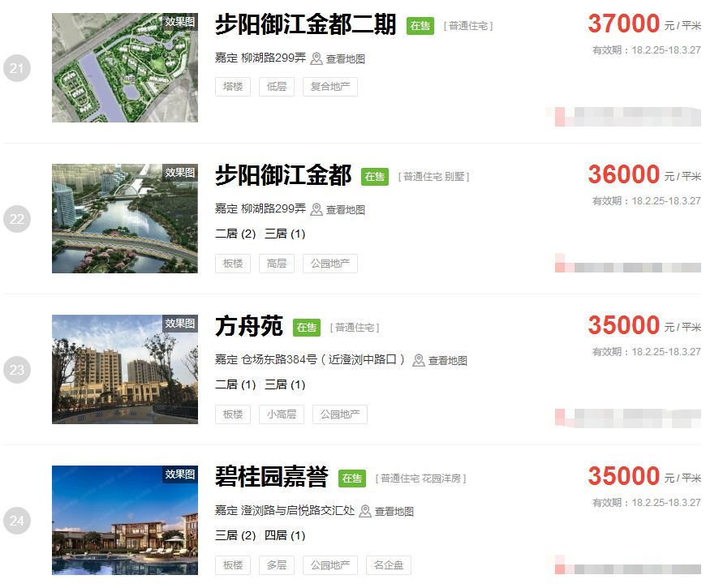Click 小高层 tag on 方舟苑
Viewport: 719px width, 588px height.
pos(282,414)
